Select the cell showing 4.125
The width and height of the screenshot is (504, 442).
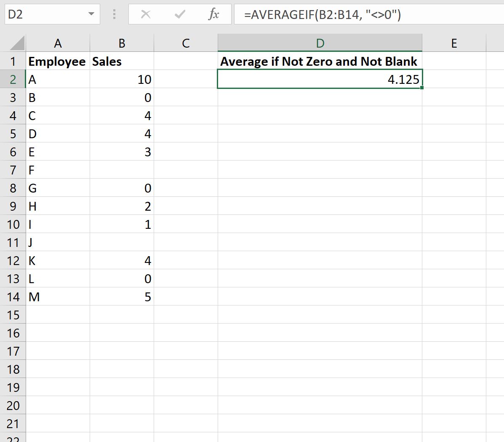[x=320, y=79]
